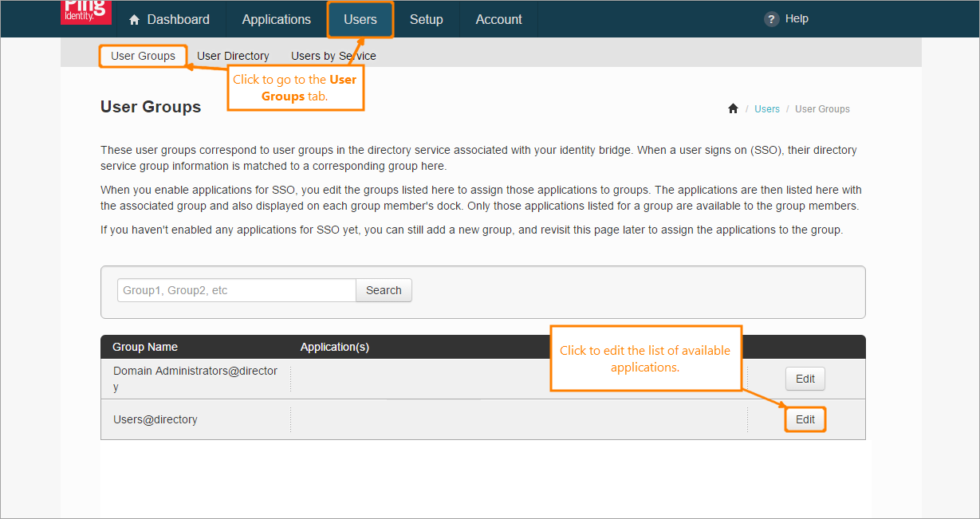Screen dimensions: 980x519
Task: Switch to the User Directory tab
Action: tap(233, 56)
